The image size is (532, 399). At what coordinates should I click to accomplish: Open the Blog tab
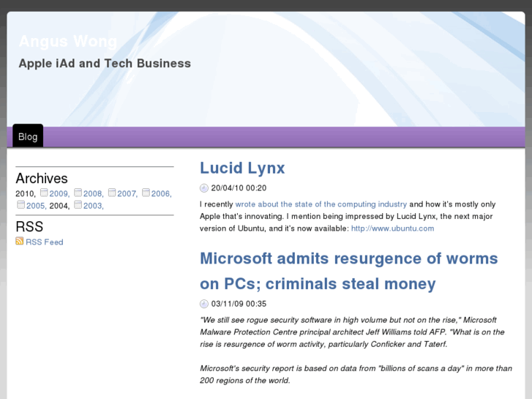28,136
